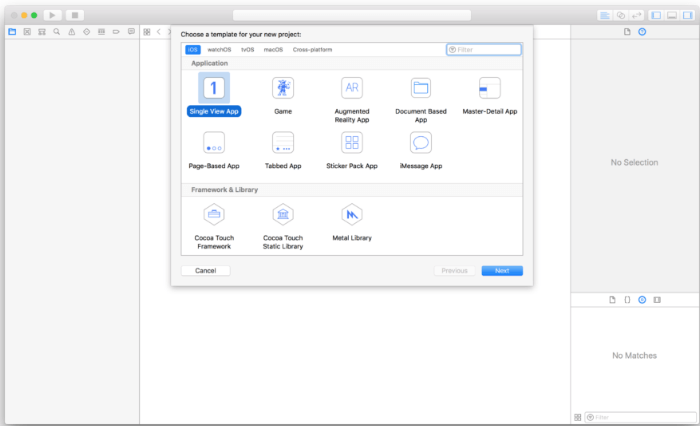
Task: Click the Next button
Action: click(501, 270)
